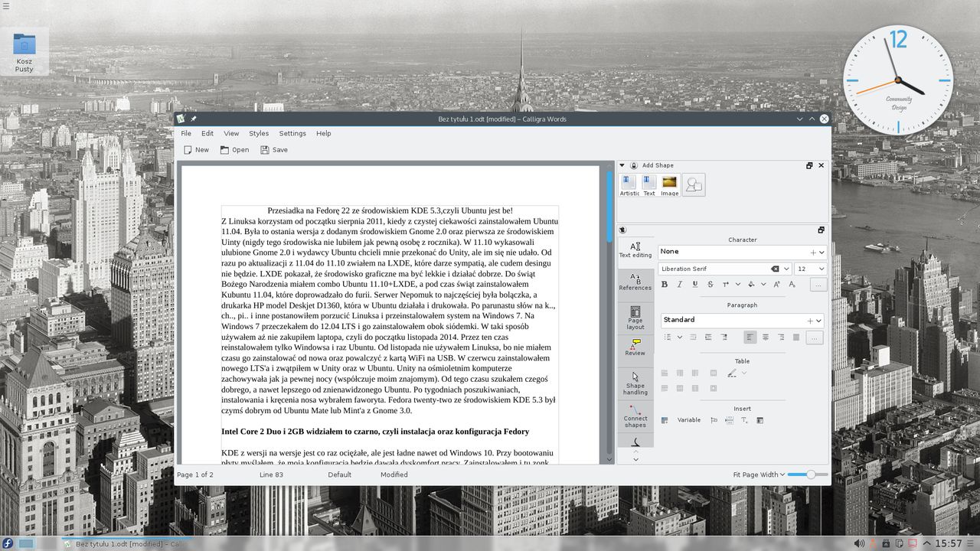Viewport: 980px width, 551px height.
Task: Close the Add Shape docker
Action: [x=822, y=165]
